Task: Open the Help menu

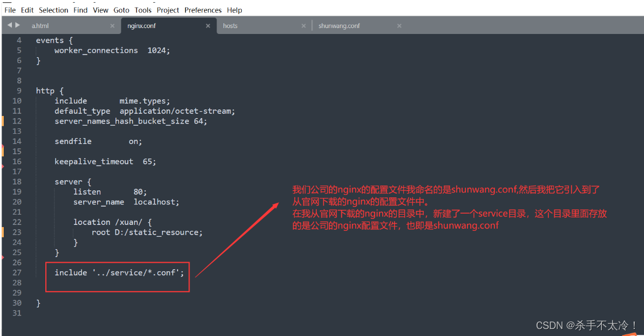Action: pos(234,10)
